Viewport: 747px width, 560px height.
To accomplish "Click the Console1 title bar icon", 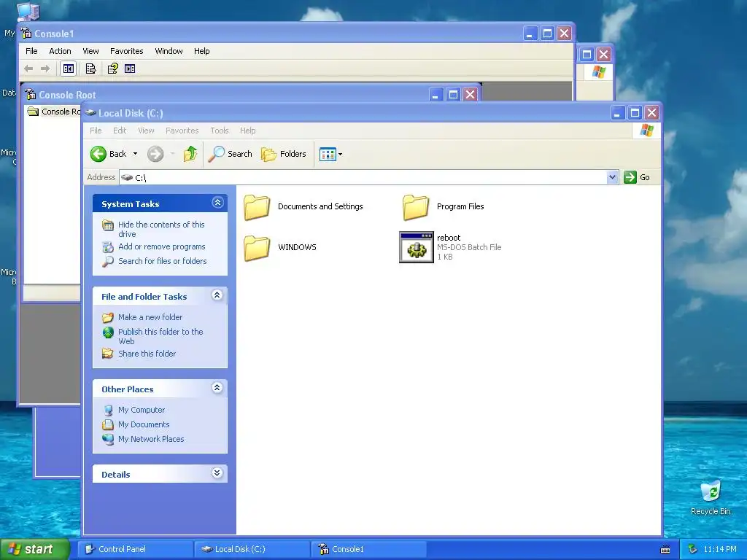I will [x=27, y=34].
